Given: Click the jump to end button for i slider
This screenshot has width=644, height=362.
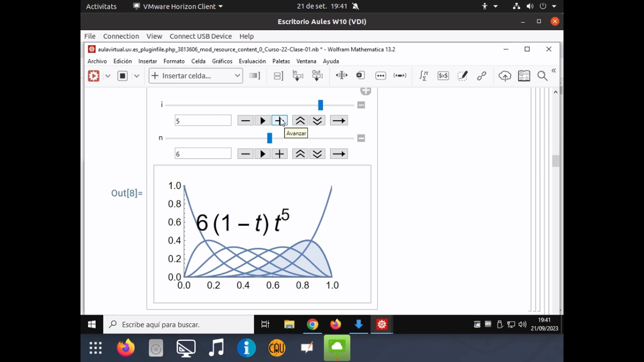Looking at the screenshot, I should point(338,121).
